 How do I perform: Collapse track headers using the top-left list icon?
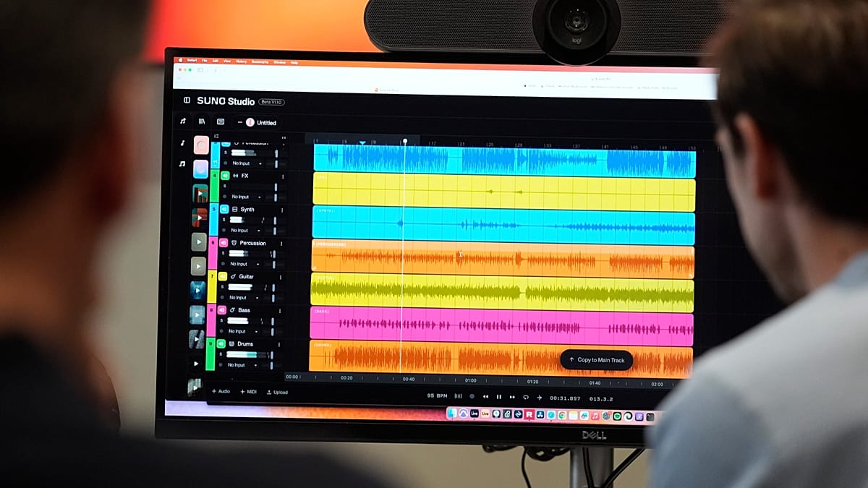pos(216,136)
